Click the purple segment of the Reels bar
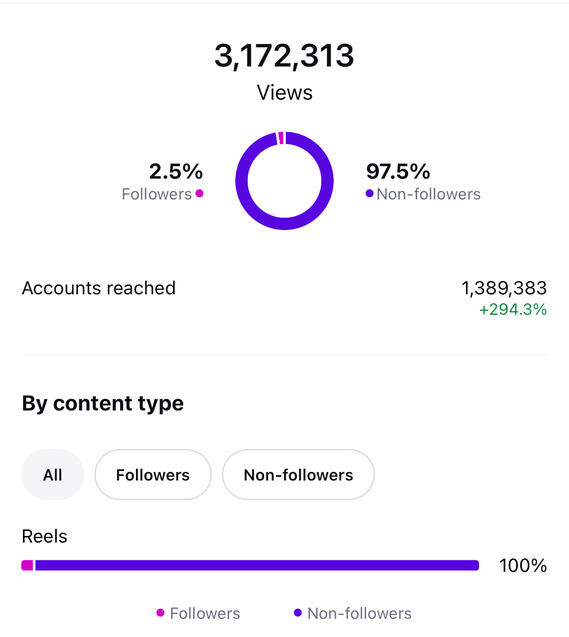569x637 pixels. pos(257,565)
